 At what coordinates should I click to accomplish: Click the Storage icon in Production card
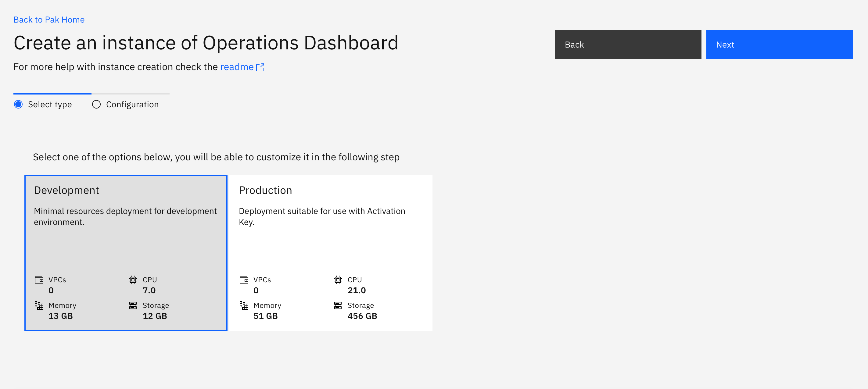338,305
